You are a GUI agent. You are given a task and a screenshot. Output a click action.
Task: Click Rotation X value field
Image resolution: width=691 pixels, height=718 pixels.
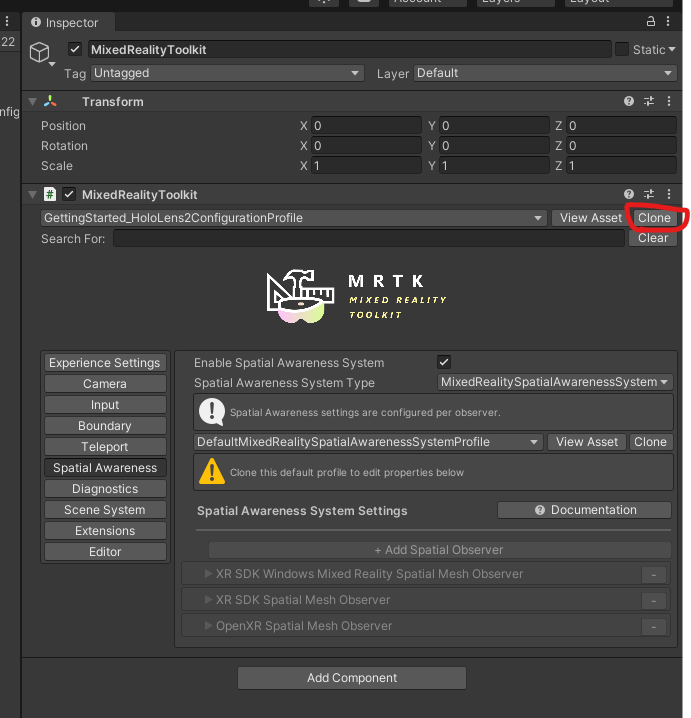pos(366,146)
